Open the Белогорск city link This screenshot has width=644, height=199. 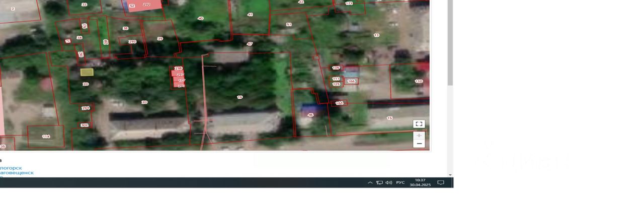11,168
